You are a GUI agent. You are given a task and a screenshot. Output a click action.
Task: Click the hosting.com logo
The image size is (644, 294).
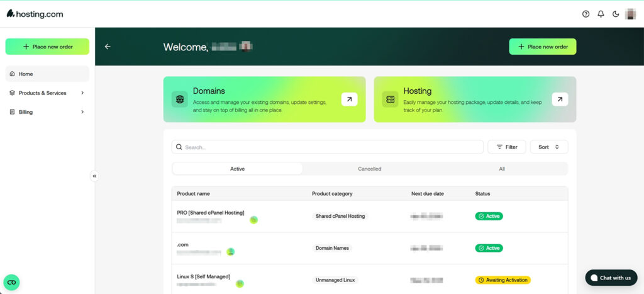click(x=35, y=14)
